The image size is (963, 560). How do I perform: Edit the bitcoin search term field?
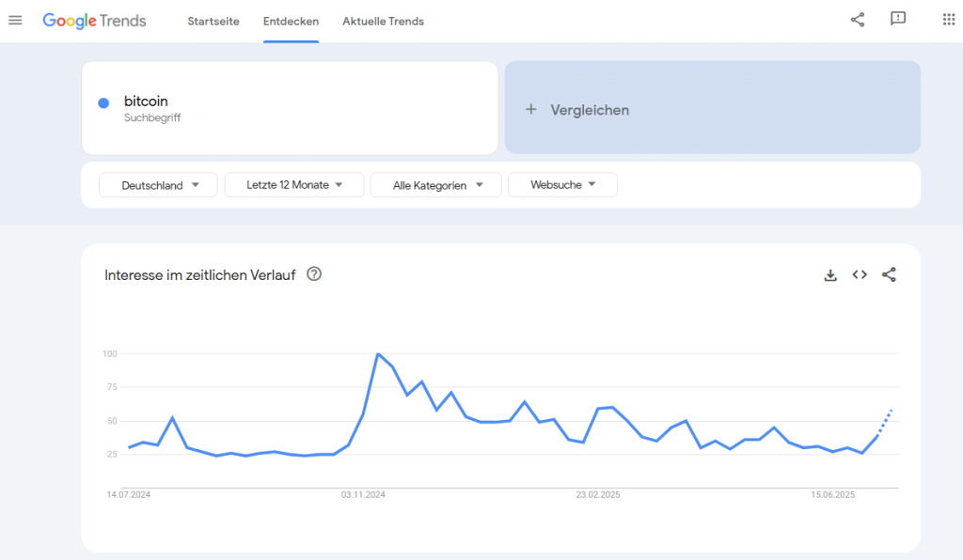pyautogui.click(x=290, y=108)
